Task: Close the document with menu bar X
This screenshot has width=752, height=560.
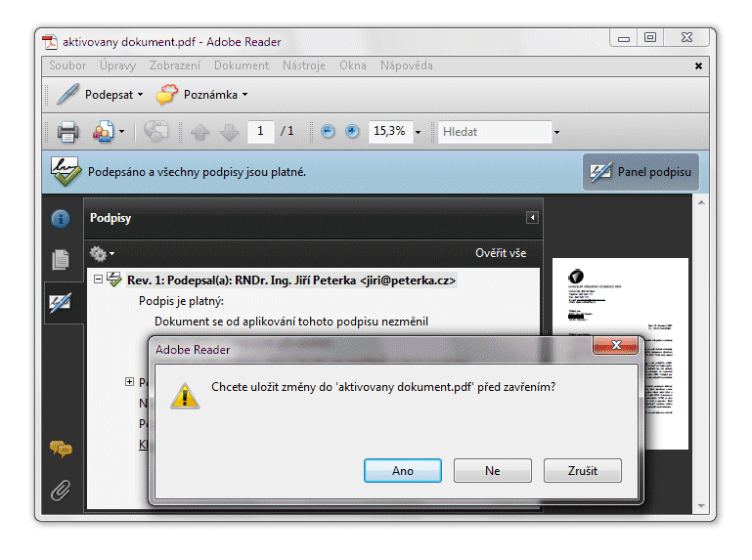Action: [x=698, y=65]
